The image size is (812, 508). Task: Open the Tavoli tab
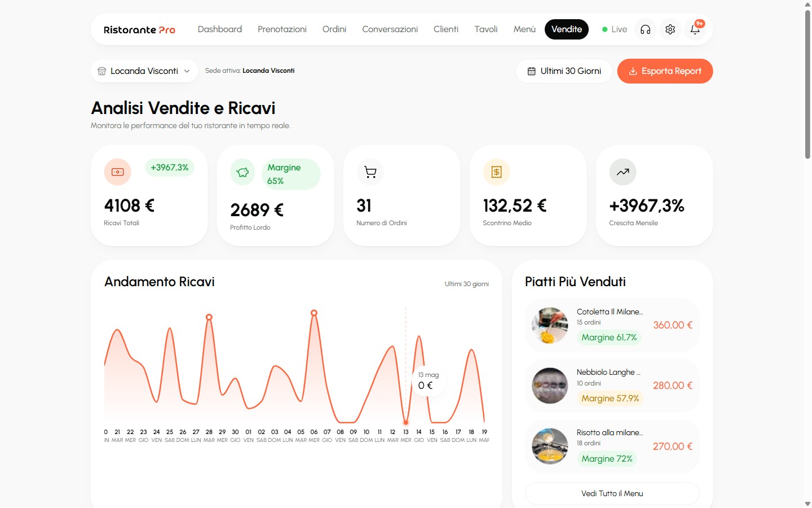(x=486, y=29)
